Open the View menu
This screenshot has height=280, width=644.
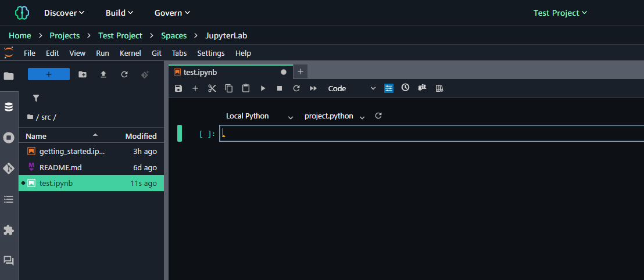click(77, 53)
